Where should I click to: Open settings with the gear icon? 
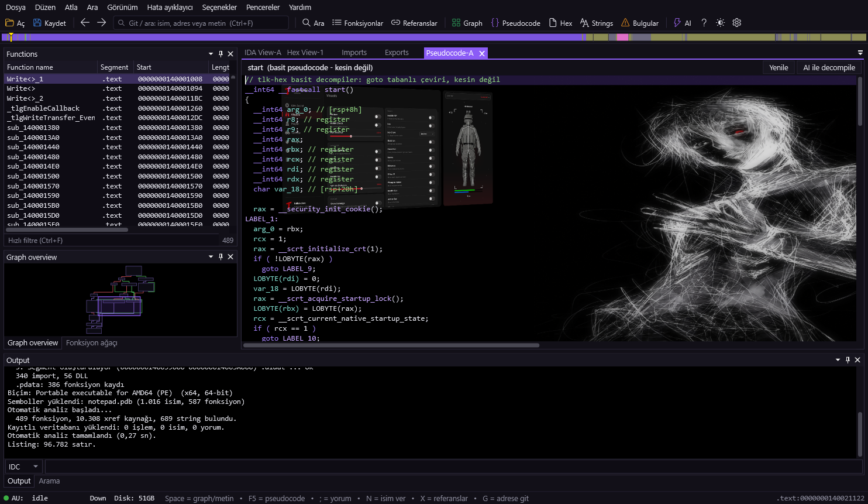point(737,23)
